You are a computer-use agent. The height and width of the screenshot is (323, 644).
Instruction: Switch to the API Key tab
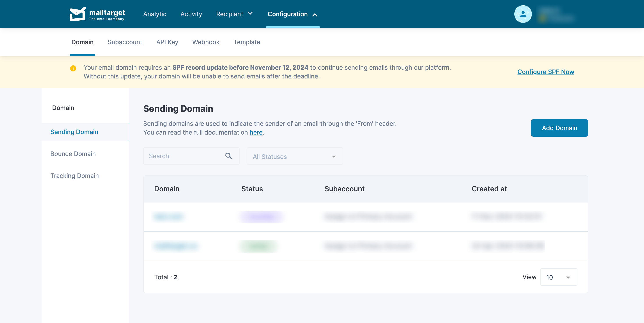(167, 42)
